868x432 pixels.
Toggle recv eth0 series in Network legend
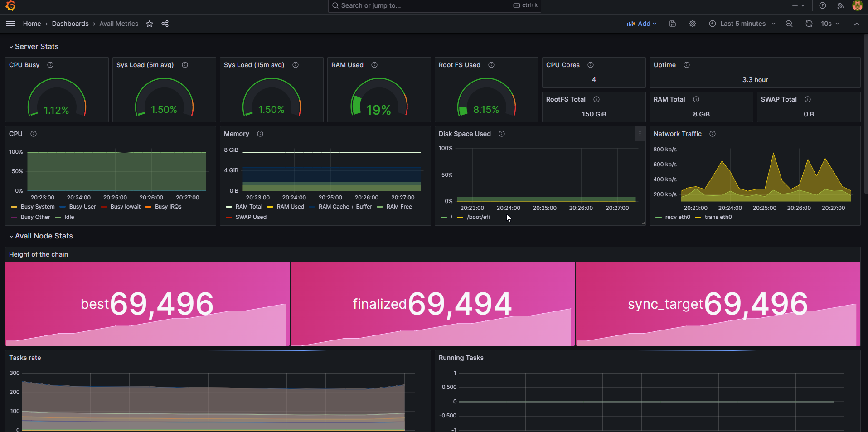(677, 217)
